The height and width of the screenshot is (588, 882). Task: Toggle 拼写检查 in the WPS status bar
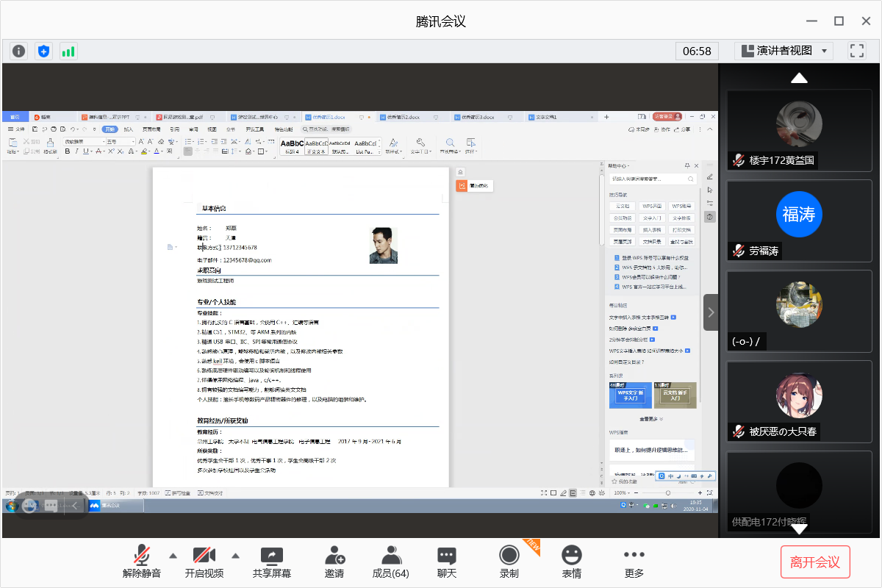point(178,492)
